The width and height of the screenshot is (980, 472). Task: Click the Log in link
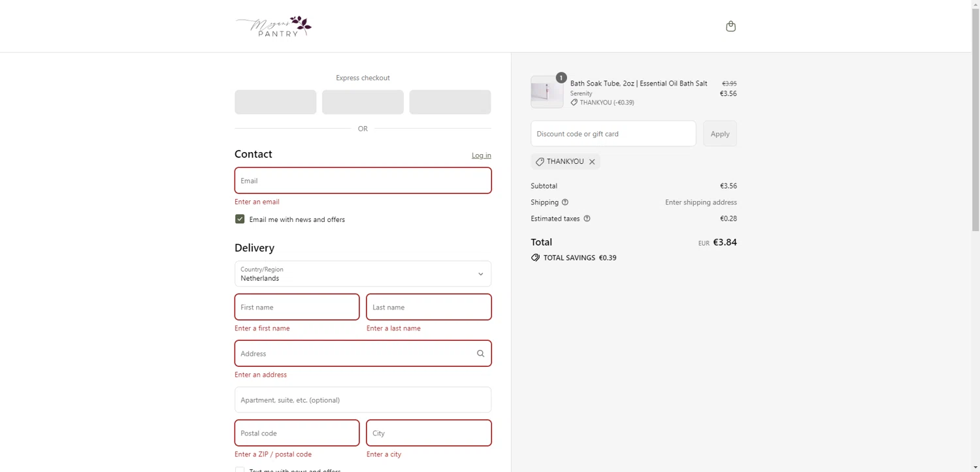click(x=482, y=155)
